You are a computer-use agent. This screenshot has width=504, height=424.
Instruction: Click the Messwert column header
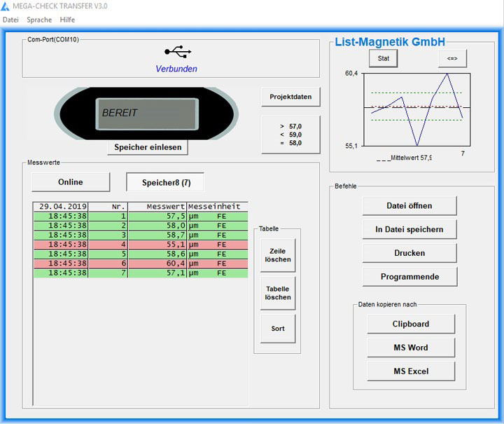pos(157,207)
